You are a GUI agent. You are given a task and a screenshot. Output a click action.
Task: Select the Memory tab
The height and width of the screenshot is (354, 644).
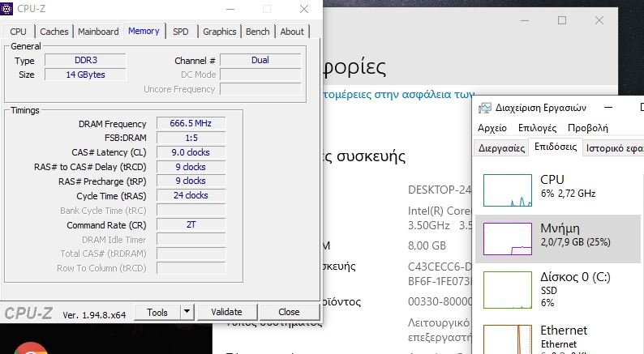pos(144,31)
